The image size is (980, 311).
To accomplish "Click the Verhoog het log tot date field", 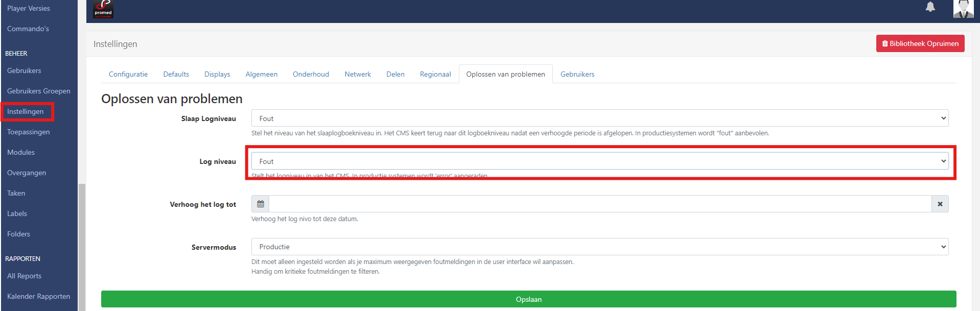I will click(x=600, y=204).
